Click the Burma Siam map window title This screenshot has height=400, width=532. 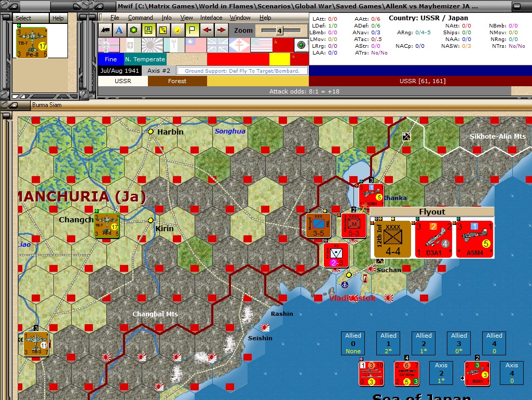tap(47, 105)
